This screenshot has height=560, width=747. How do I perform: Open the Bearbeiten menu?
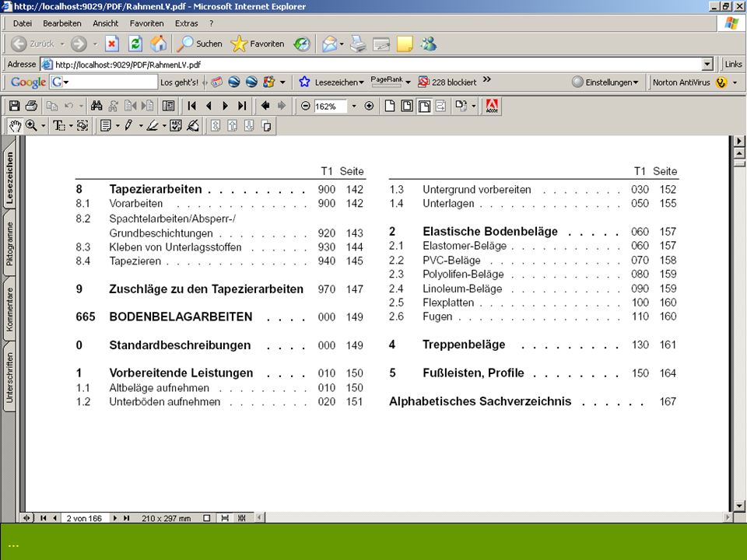(62, 23)
